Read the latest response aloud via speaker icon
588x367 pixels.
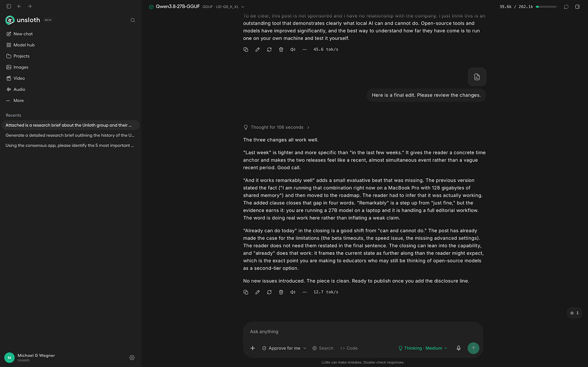[x=293, y=292]
